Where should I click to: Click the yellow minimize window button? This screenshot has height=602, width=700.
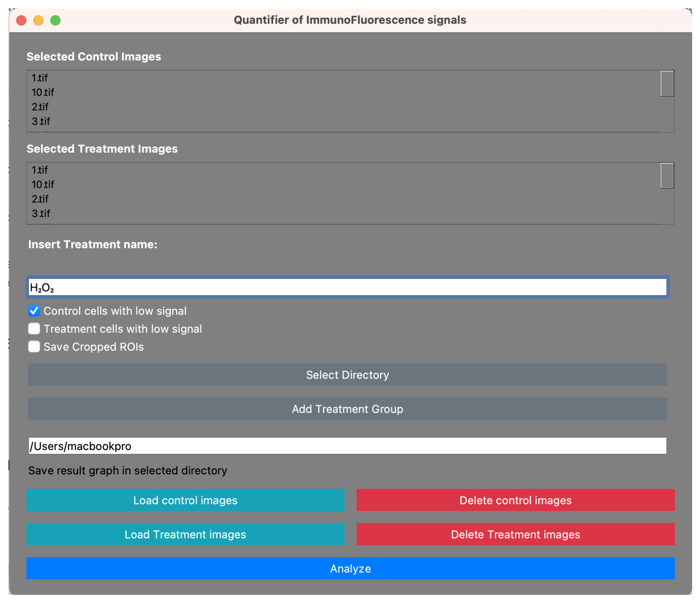tap(38, 20)
